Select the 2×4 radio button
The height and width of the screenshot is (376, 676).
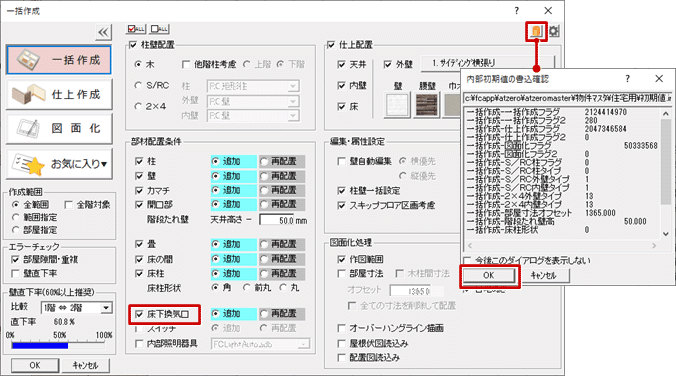138,106
